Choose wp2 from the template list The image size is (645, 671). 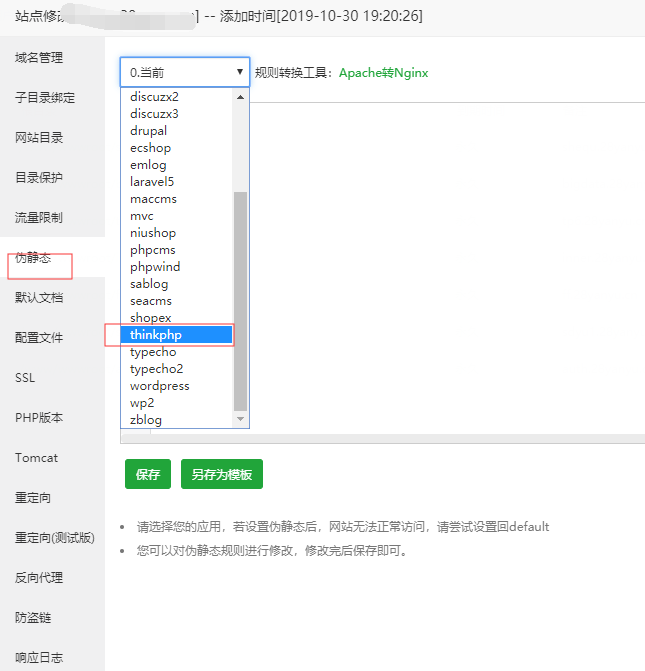tap(176, 403)
